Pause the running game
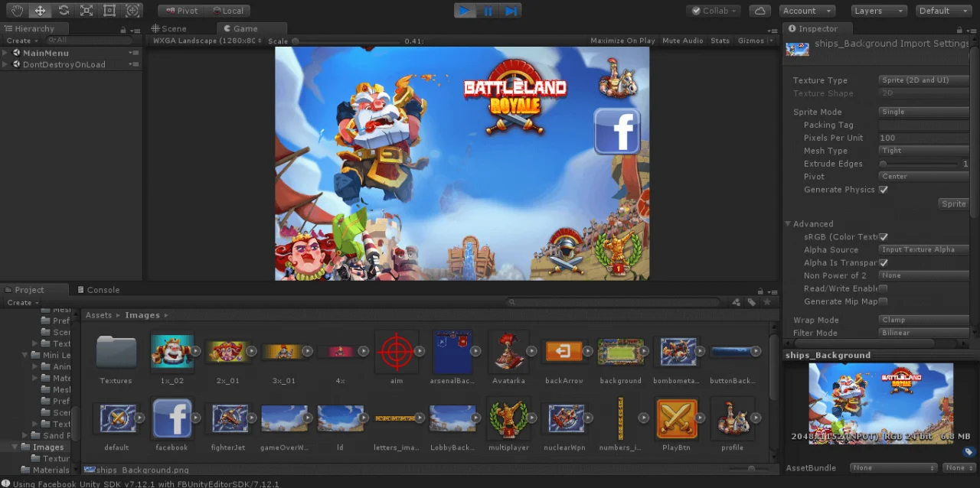The height and width of the screenshot is (488, 980). click(488, 11)
